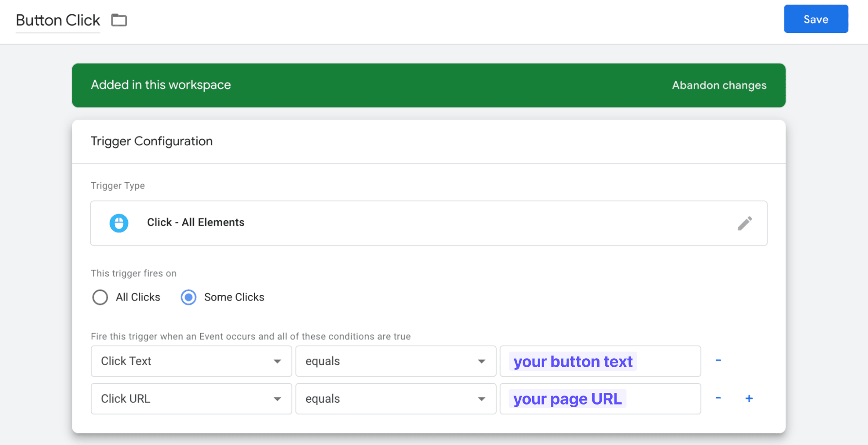Edit trigger type using the pencil icon
This screenshot has width=868, height=445.
point(745,223)
